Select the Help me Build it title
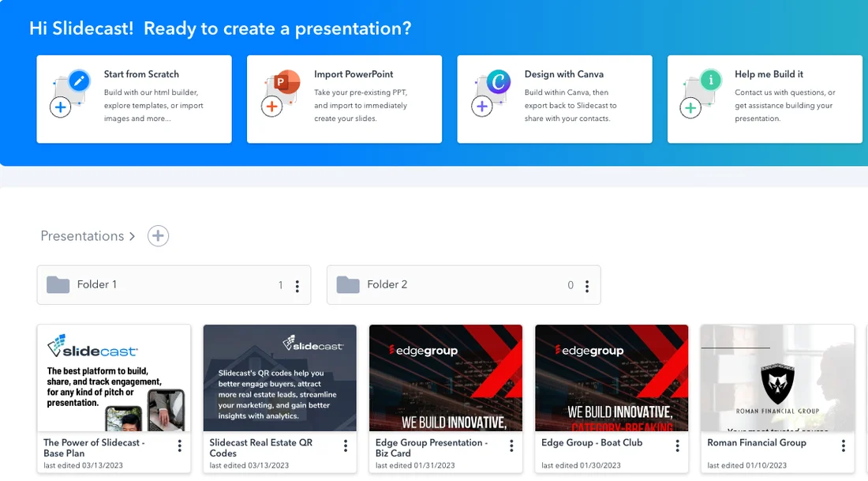Image resolution: width=868 pixels, height=481 pixels. [769, 74]
